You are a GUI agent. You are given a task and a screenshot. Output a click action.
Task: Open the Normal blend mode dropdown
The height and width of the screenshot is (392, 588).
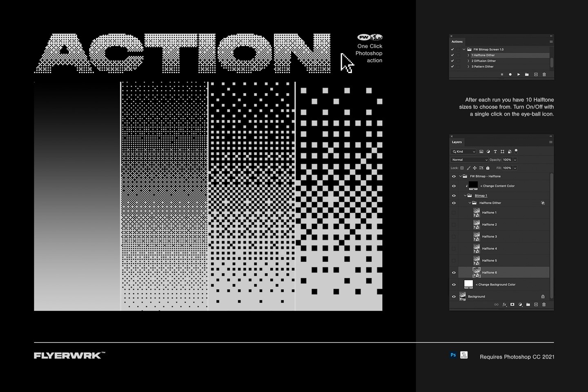pos(469,160)
